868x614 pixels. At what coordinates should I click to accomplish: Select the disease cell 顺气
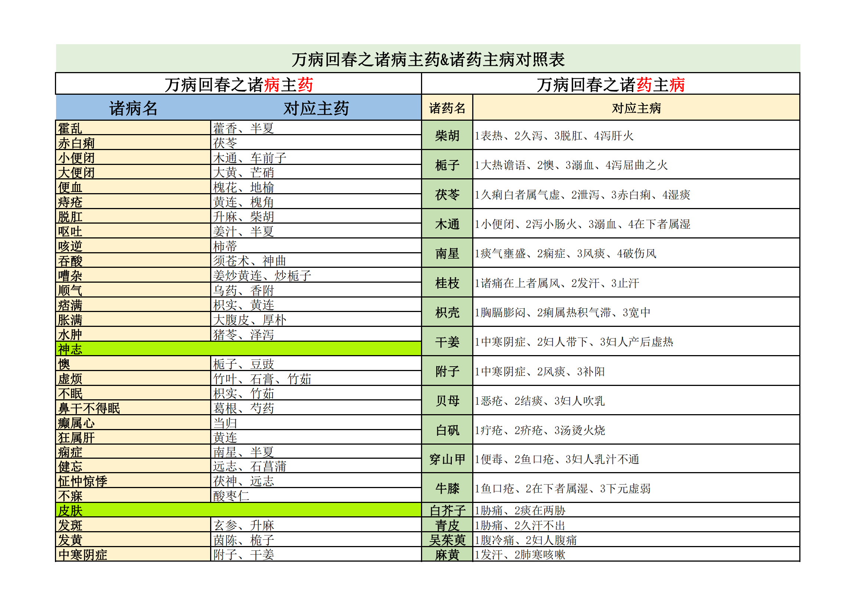point(133,290)
